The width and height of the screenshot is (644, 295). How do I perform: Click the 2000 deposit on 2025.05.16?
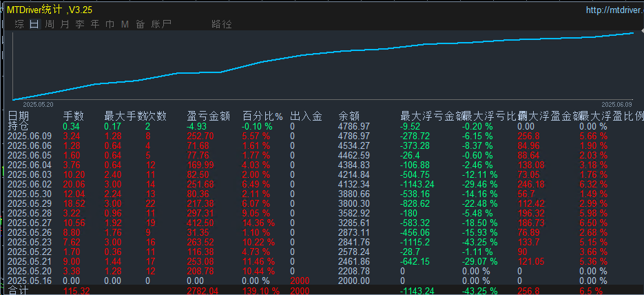pos(300,281)
